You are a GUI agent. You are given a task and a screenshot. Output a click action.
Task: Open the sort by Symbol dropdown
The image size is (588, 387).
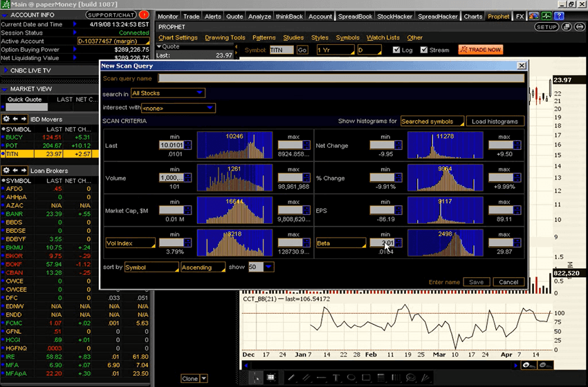click(x=151, y=267)
